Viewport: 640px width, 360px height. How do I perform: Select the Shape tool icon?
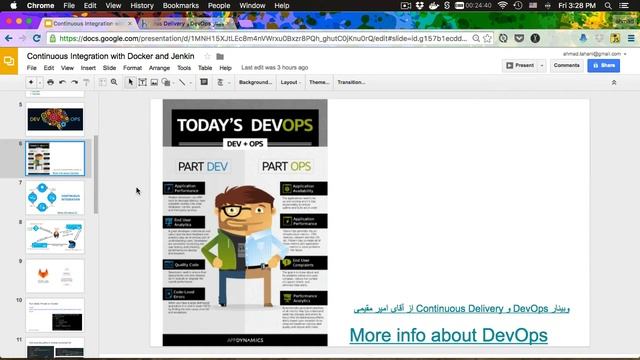coord(166,82)
